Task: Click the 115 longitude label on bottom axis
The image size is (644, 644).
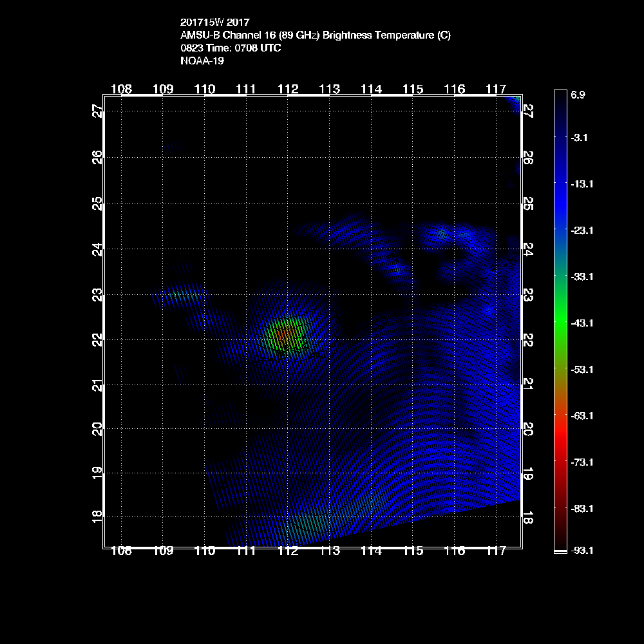Action: tap(413, 551)
